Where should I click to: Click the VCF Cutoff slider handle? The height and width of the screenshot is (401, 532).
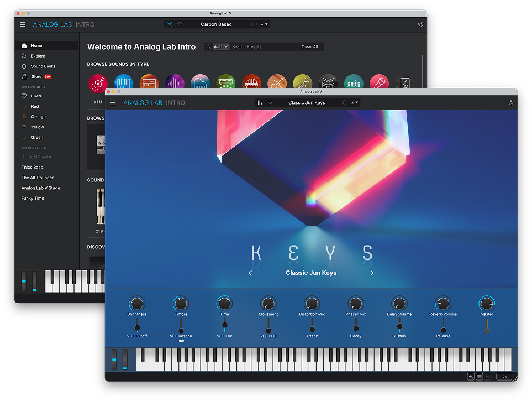pos(137,329)
